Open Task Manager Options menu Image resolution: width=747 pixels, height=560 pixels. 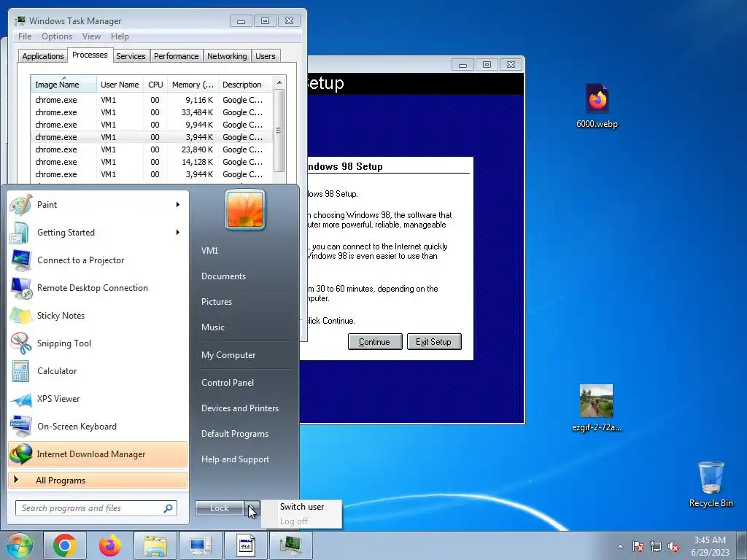[57, 36]
